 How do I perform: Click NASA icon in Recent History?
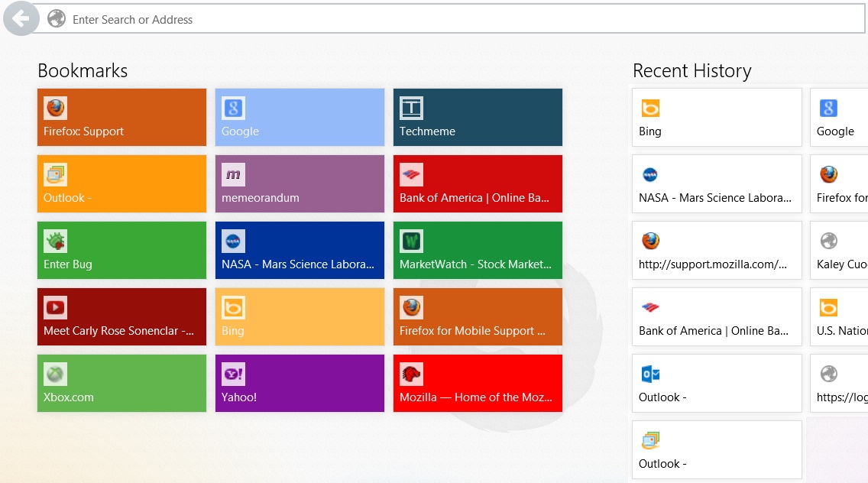pos(650,174)
